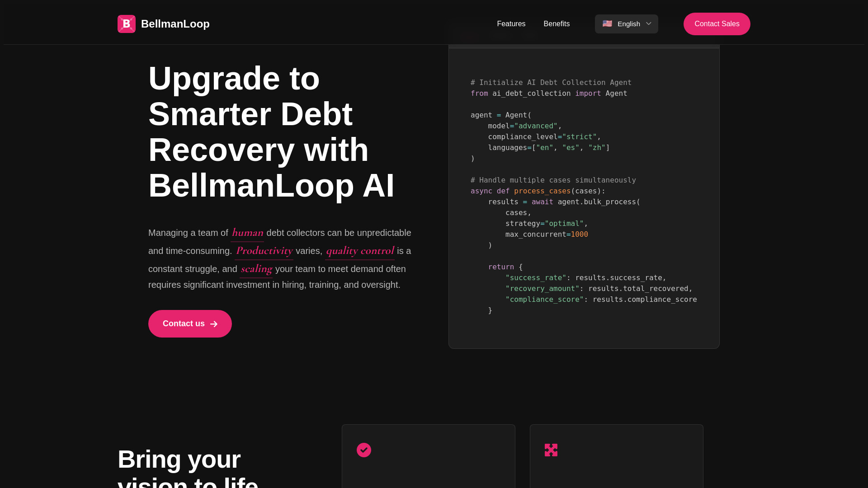Image resolution: width=868 pixels, height=488 pixels.
Task: Click the Contact us button
Action: [x=189, y=324]
